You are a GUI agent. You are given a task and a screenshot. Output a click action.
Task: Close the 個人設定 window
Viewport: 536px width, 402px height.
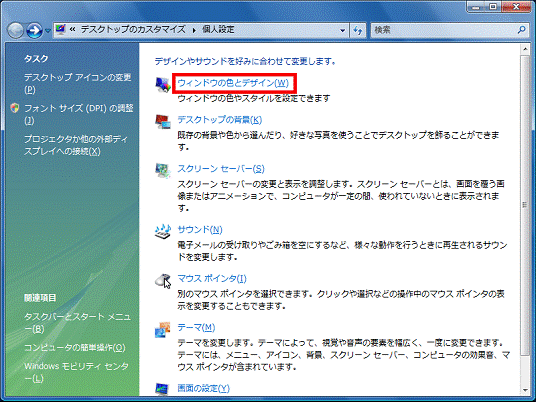click(516, 7)
